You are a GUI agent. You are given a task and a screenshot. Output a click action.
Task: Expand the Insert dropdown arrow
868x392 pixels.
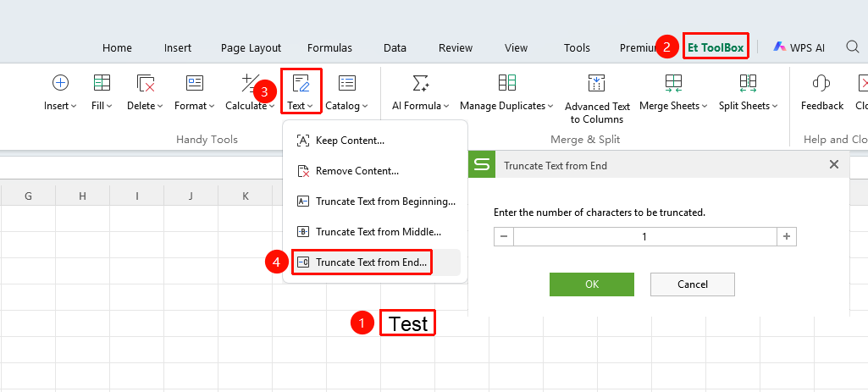74,107
